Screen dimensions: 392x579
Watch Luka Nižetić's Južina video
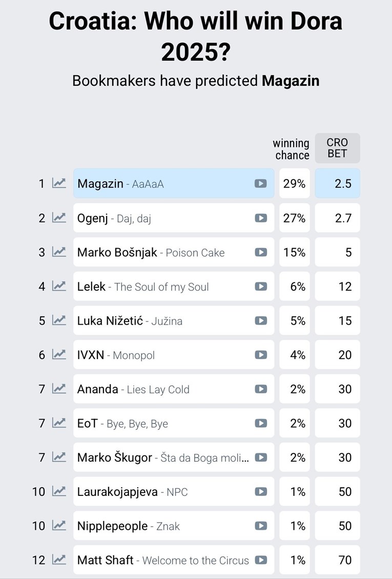(x=260, y=321)
